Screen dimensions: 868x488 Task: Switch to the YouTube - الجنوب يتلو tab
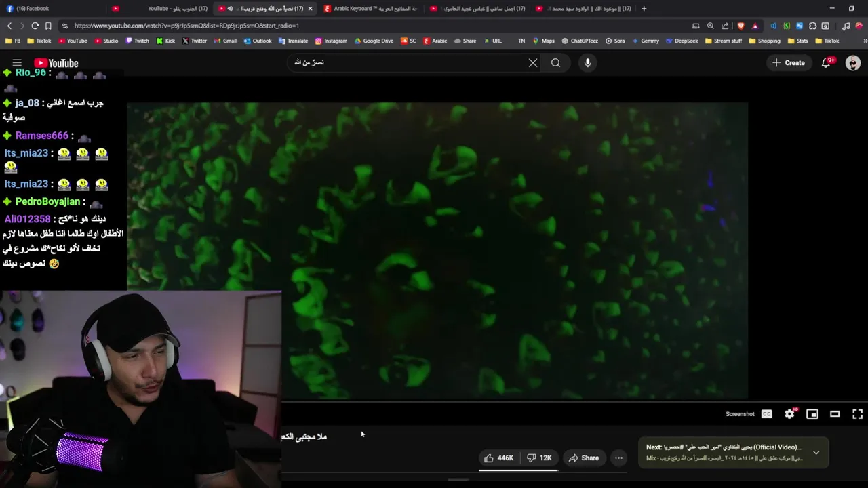pyautogui.click(x=159, y=9)
